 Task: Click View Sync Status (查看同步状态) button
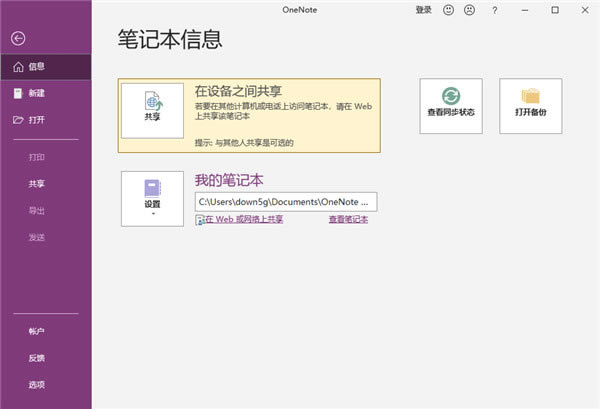click(451, 105)
